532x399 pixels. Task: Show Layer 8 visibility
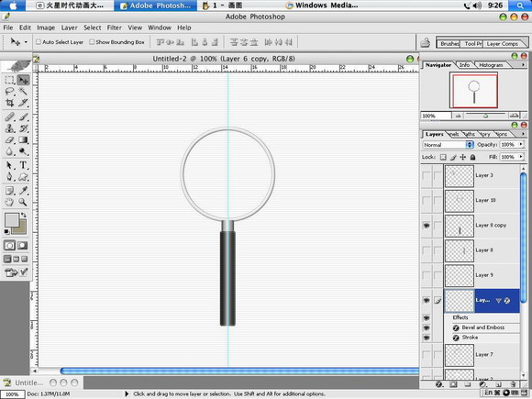tap(427, 250)
